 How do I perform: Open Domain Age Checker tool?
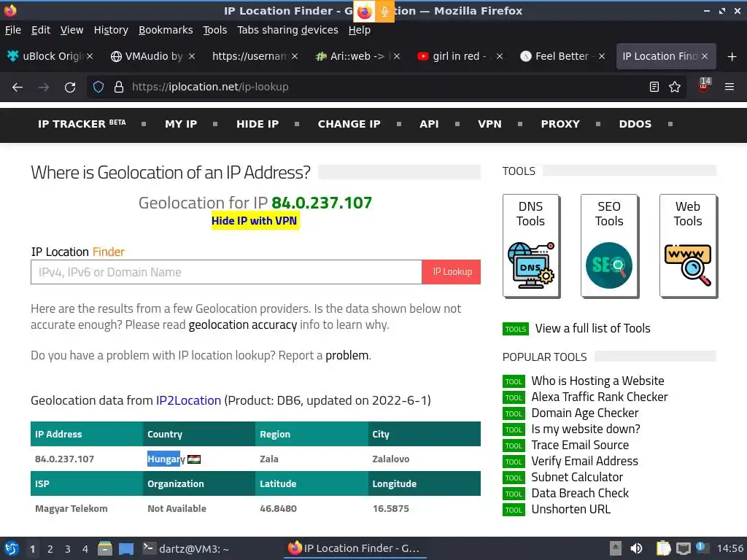coord(584,413)
